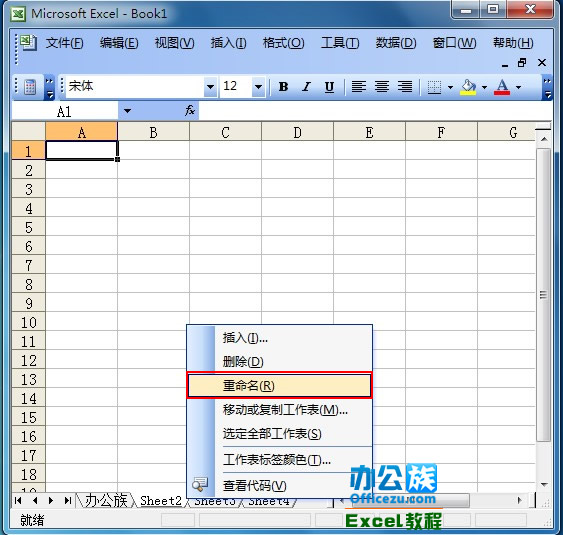Click the Name Box showing A1
This screenshot has height=535, width=563.
(64, 111)
